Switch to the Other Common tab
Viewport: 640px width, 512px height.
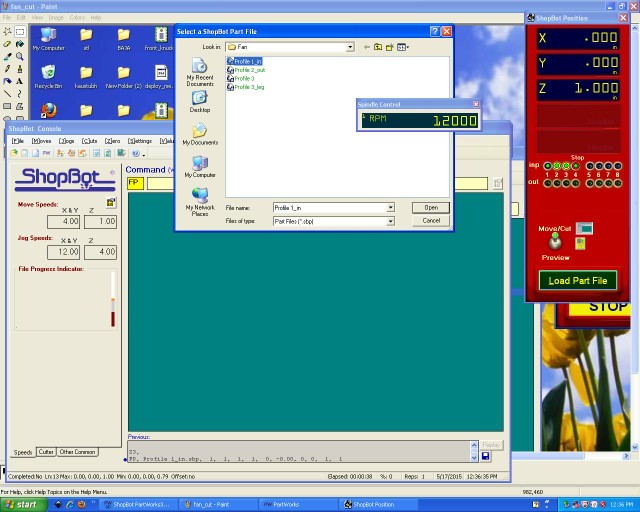[x=77, y=452]
